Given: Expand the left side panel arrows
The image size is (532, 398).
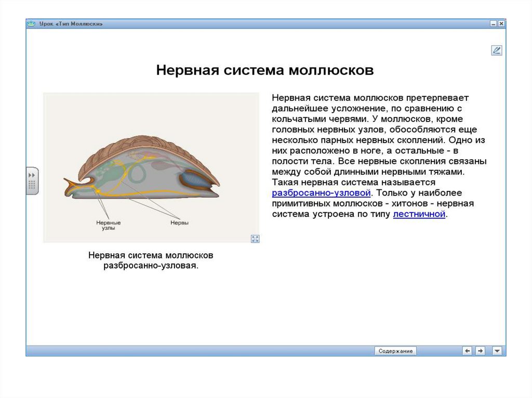Looking at the screenshot, I should (x=32, y=175).
